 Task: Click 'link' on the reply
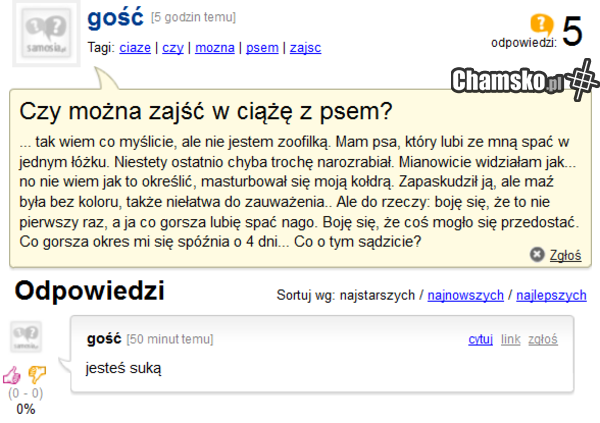click(x=510, y=340)
